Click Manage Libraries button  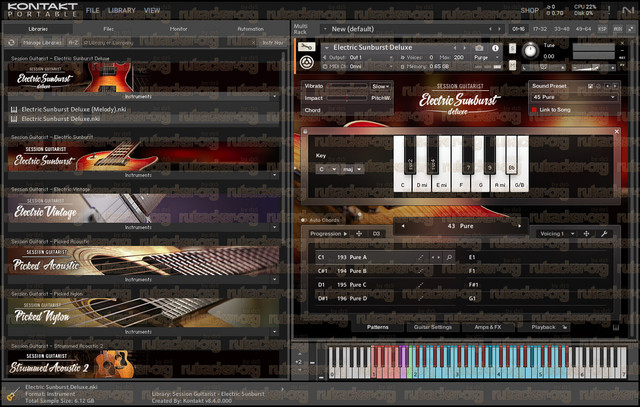coord(42,42)
